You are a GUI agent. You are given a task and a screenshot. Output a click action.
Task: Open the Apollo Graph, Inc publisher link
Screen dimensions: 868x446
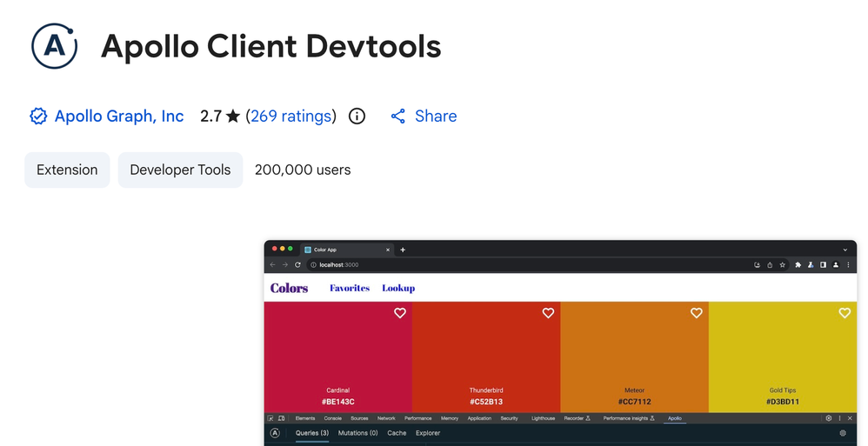[x=118, y=116]
